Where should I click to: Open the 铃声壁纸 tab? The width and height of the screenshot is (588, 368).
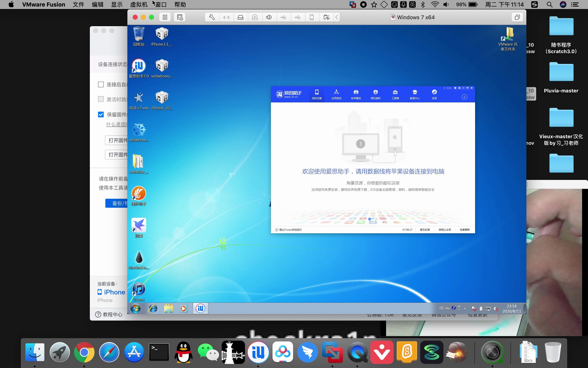356,94
